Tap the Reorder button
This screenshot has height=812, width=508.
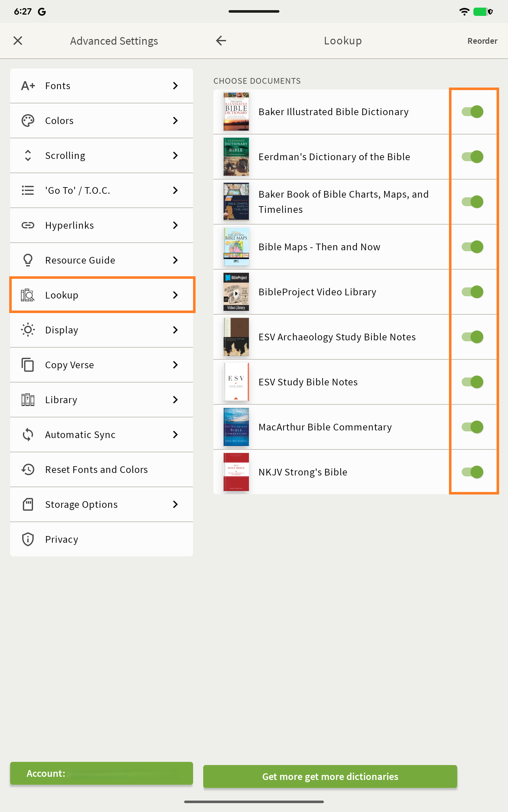click(483, 41)
